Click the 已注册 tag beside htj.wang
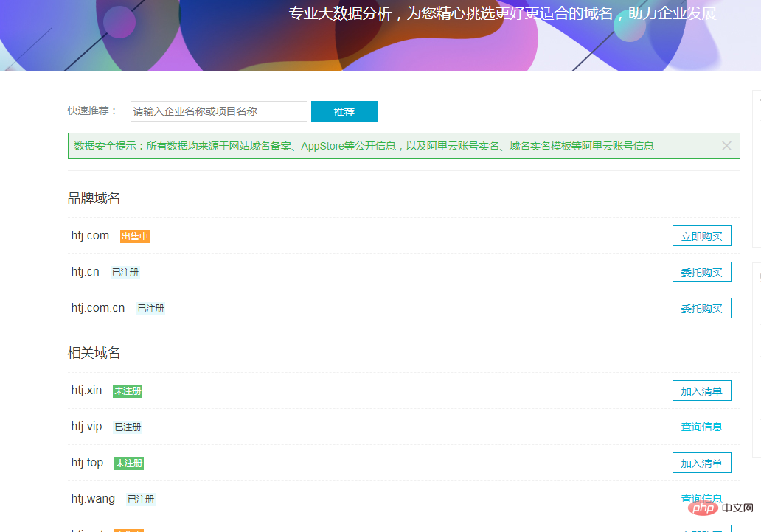This screenshot has height=532, width=761. (x=142, y=499)
